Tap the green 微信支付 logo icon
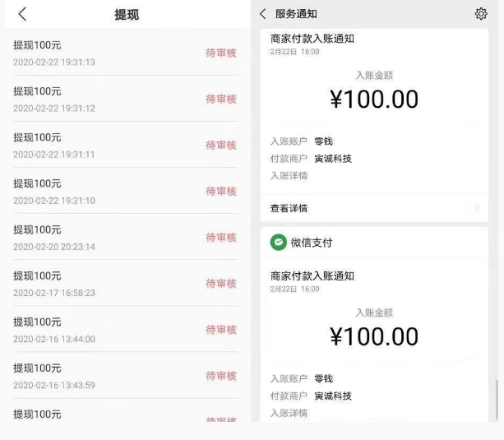Image resolution: width=504 pixels, height=440 pixels. click(279, 243)
